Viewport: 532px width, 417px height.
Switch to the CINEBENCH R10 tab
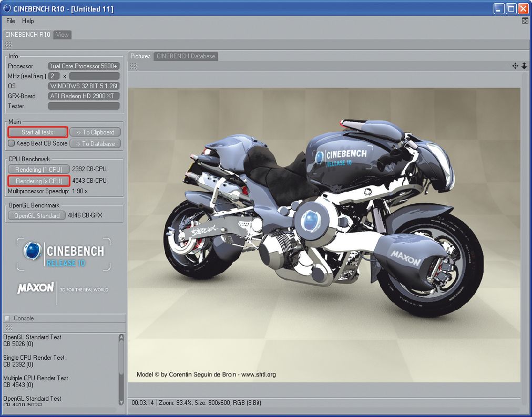27,35
